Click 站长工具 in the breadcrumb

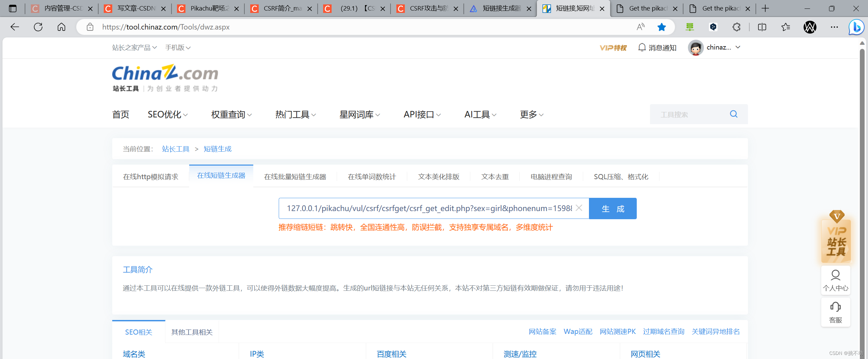click(175, 149)
